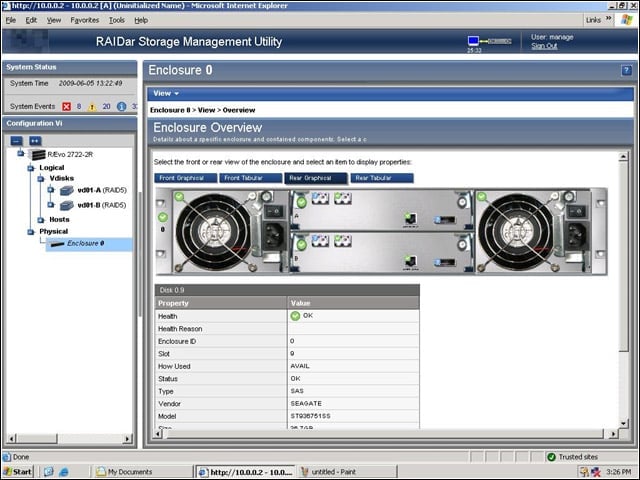640x480 pixels.
Task: Switch to Rear Graphical tab
Action: (316, 178)
